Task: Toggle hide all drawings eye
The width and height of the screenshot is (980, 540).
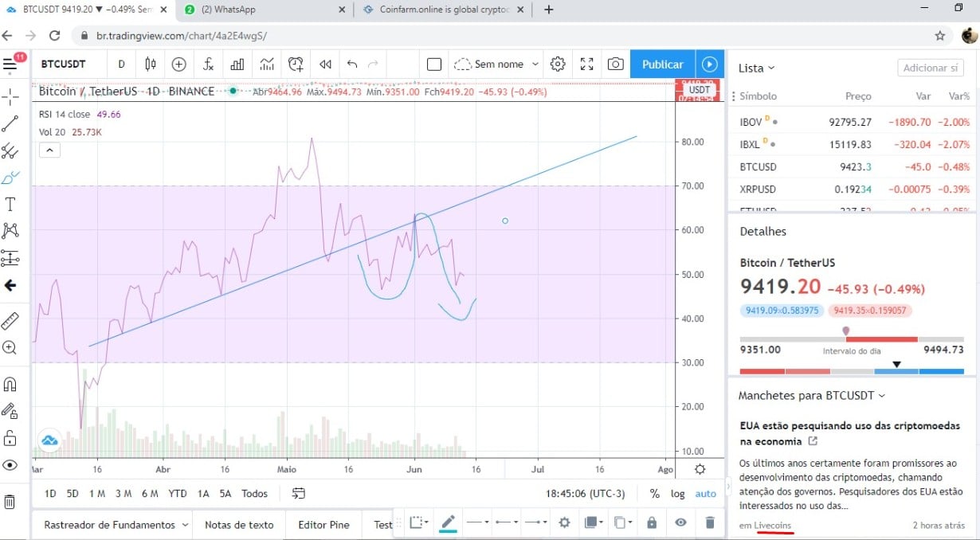Action: pos(10,465)
